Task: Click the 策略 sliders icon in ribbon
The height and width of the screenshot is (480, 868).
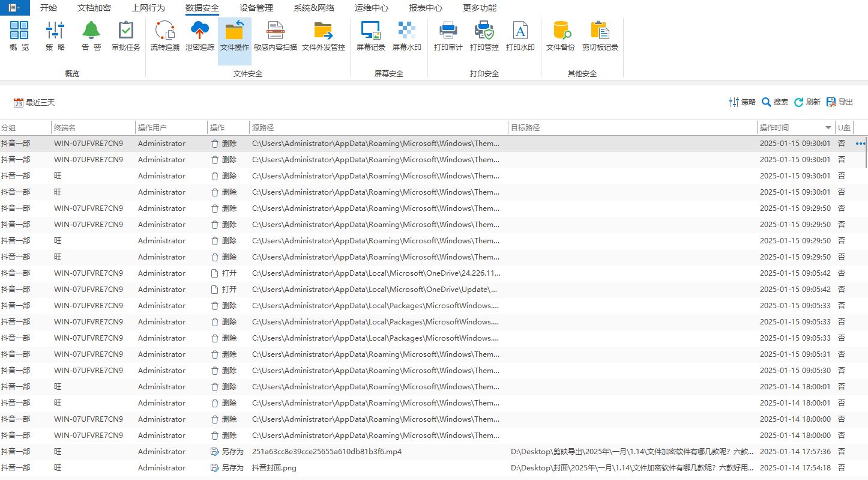Action: 55,35
